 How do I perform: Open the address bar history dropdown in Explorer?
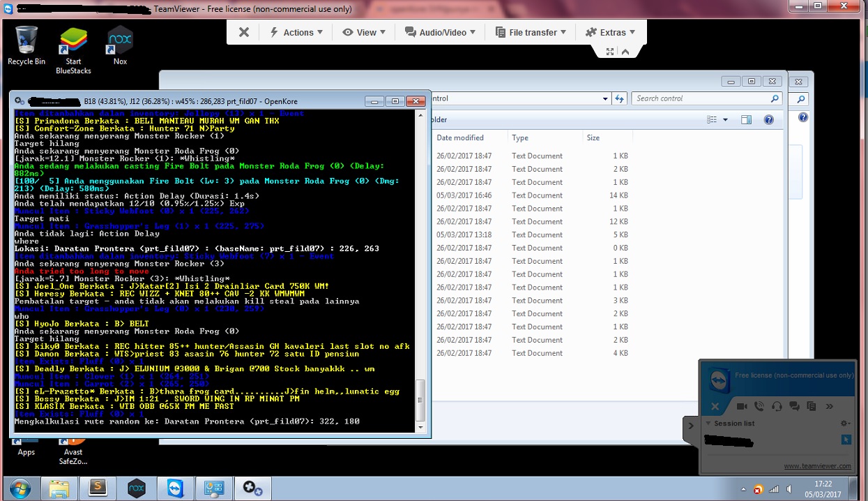(x=604, y=99)
